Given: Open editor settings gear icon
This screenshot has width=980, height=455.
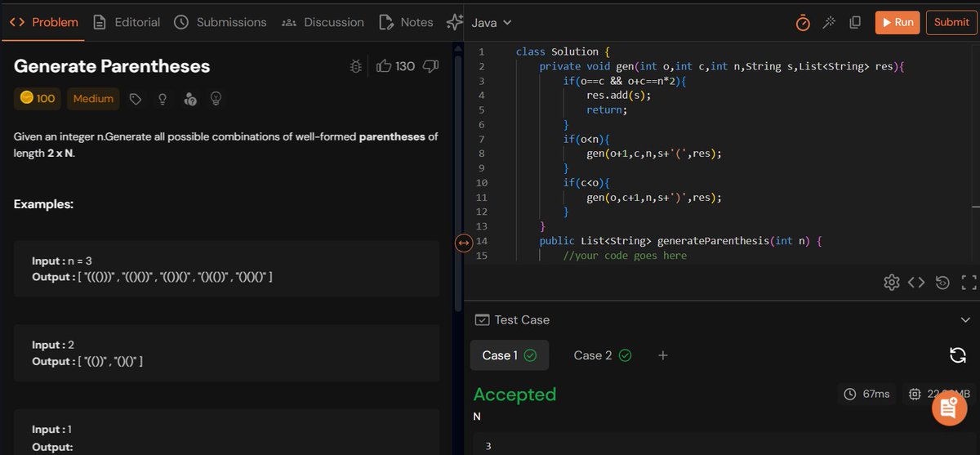Looking at the screenshot, I should tap(892, 283).
